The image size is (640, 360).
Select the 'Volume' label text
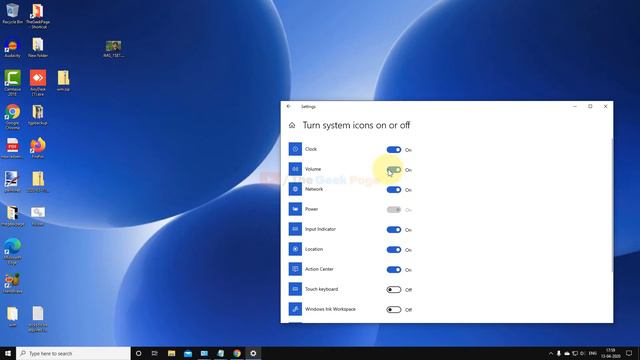point(313,169)
